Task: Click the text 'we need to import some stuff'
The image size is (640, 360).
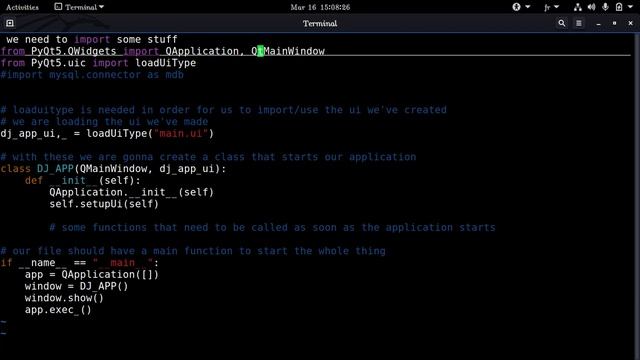Action: click(x=92, y=40)
